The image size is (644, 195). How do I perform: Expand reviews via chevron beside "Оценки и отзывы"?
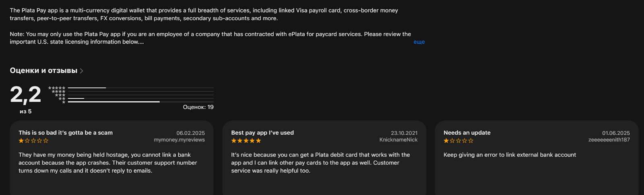click(82, 71)
